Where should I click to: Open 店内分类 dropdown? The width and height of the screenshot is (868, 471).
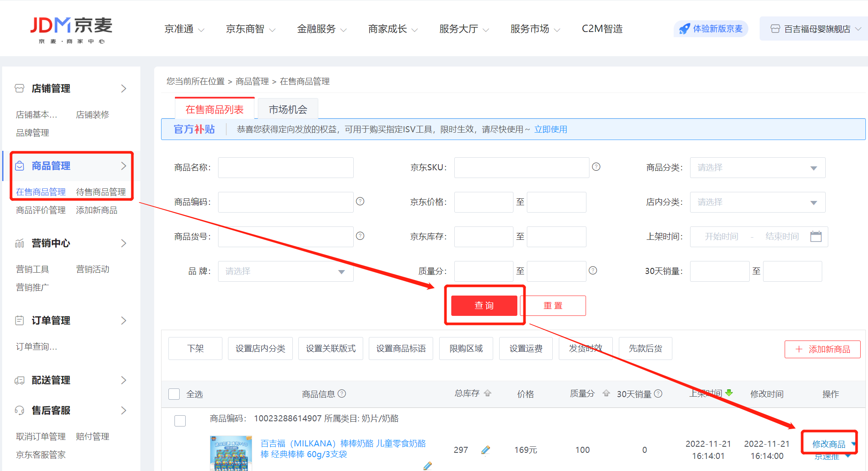pyautogui.click(x=757, y=202)
